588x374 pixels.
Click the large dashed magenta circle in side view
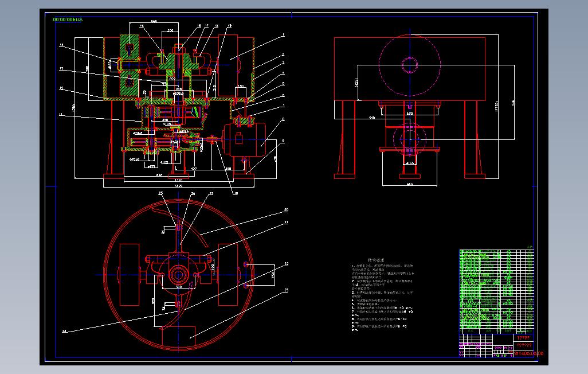coord(410,65)
